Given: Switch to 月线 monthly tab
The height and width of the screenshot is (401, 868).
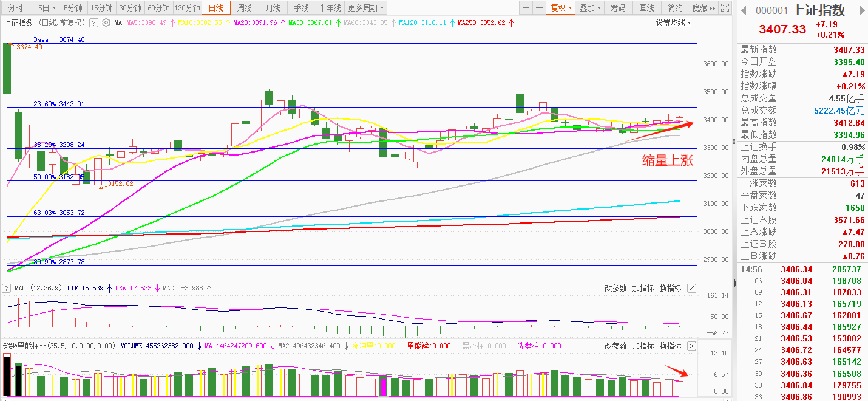Looking at the screenshot, I should tap(273, 8).
